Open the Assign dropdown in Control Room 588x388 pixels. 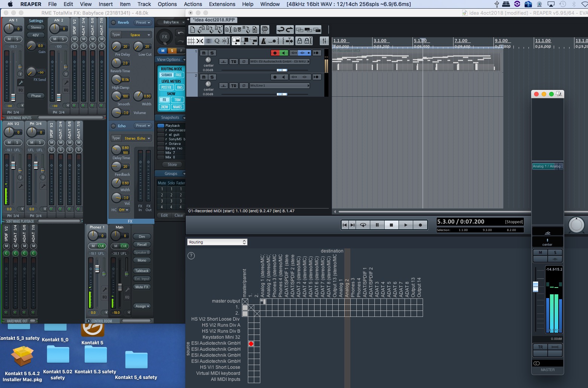click(x=142, y=306)
